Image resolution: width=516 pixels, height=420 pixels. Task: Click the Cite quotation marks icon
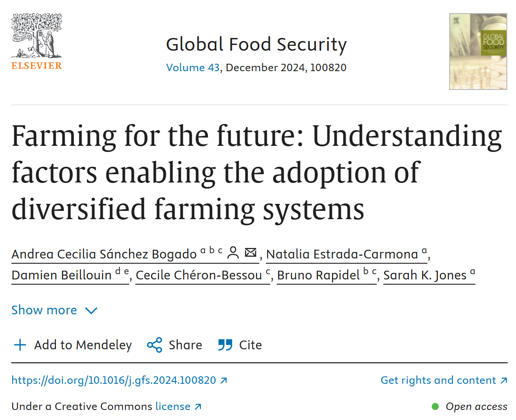tap(225, 345)
